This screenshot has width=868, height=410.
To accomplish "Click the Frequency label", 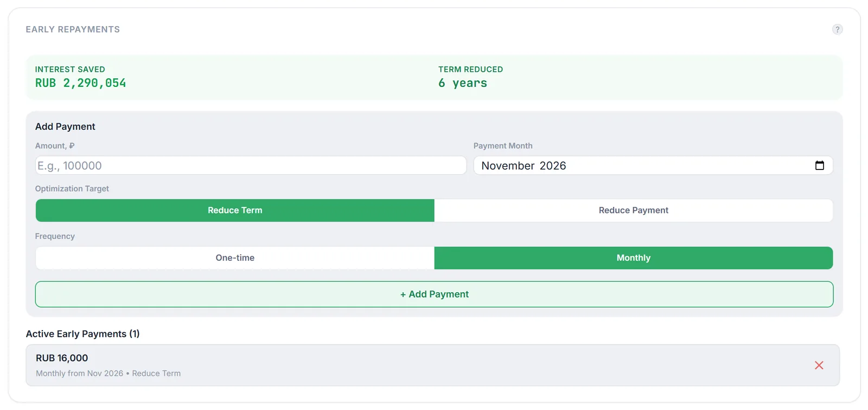I will [55, 236].
